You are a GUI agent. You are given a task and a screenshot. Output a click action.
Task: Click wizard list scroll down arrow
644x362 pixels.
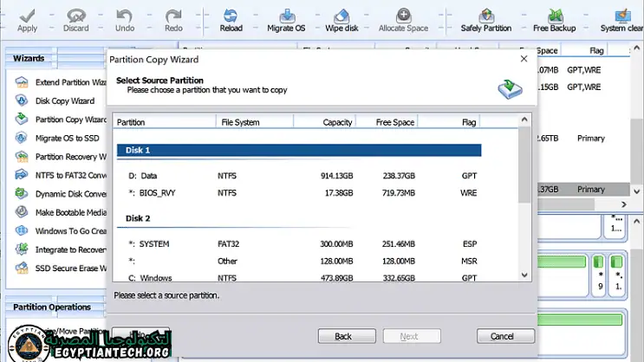point(524,275)
